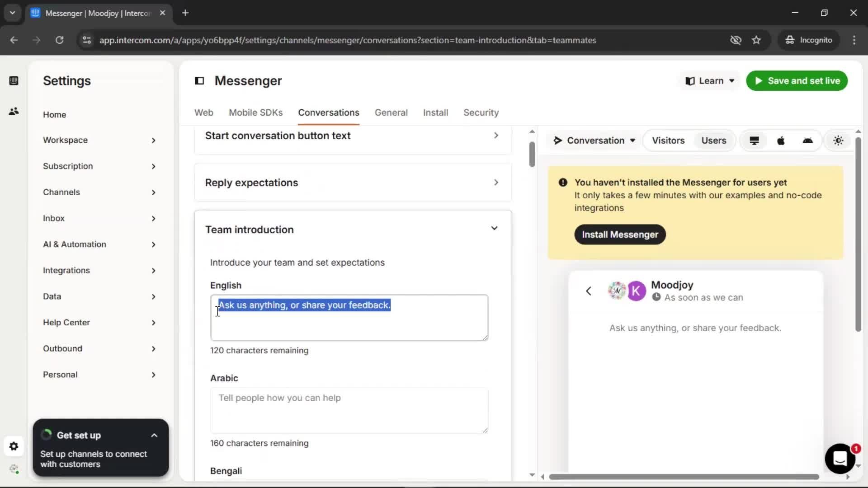Switch to the Security tab
This screenshot has width=868, height=488.
point(481,113)
